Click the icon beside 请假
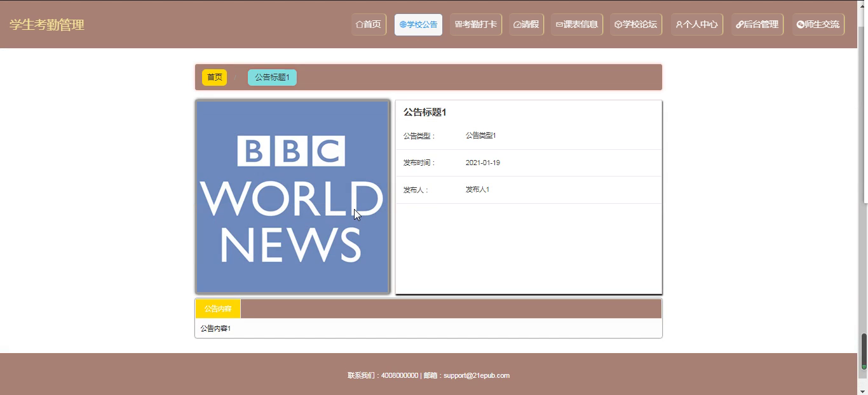868x395 pixels. pos(517,25)
